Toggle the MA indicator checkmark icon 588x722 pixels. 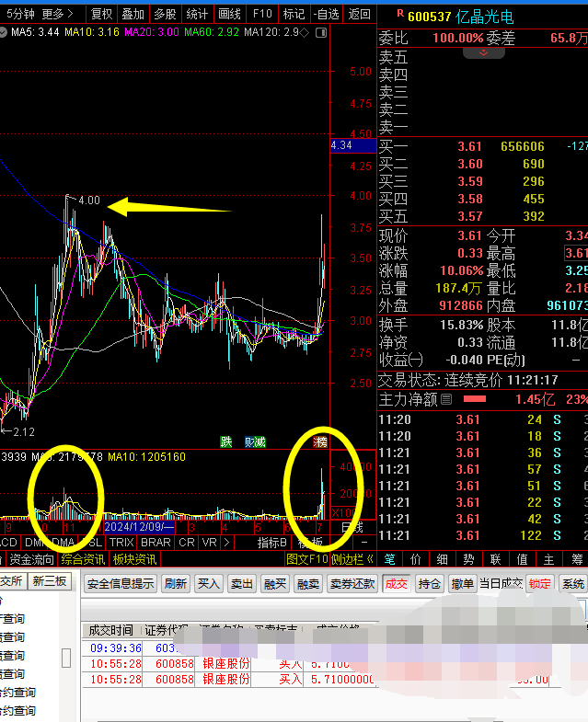coord(3,32)
